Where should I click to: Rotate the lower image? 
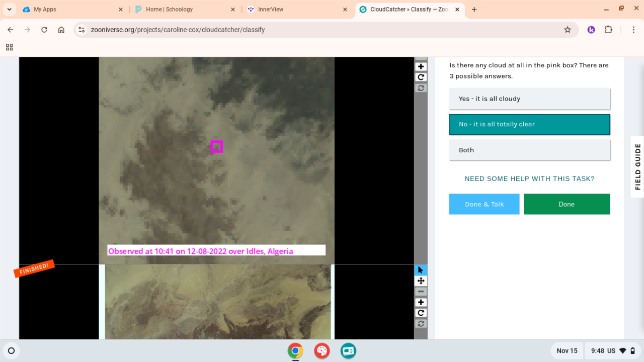point(421,313)
